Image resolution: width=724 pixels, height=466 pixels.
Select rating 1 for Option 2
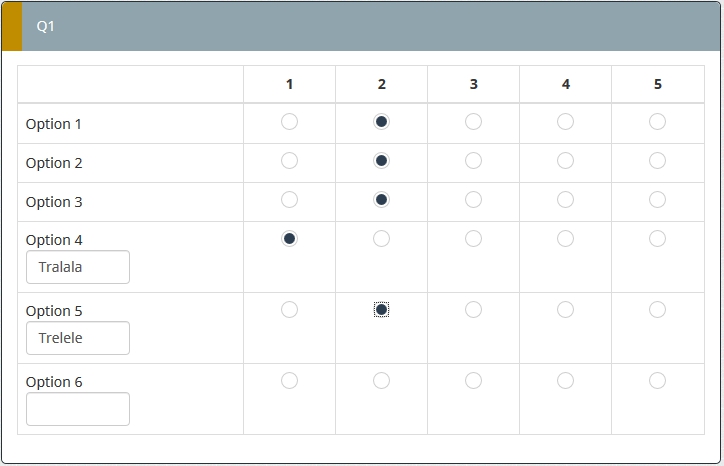click(289, 161)
